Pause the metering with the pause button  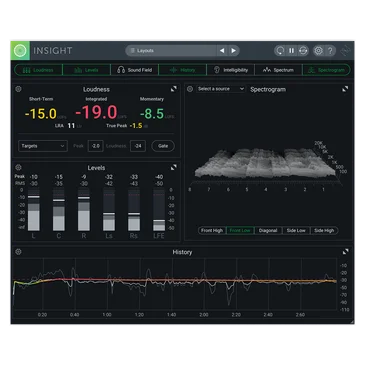tap(291, 51)
